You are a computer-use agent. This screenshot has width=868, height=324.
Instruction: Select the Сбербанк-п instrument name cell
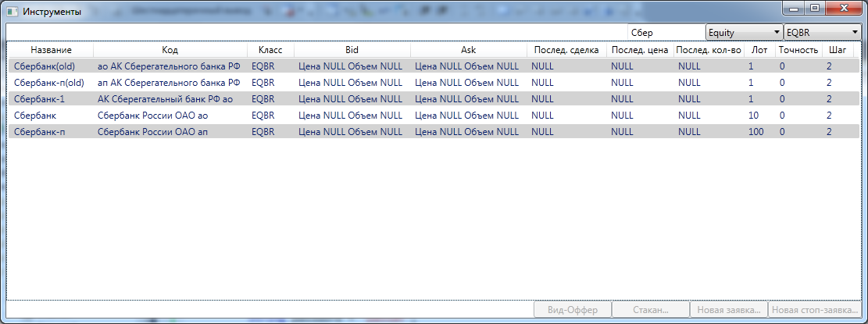(40, 133)
